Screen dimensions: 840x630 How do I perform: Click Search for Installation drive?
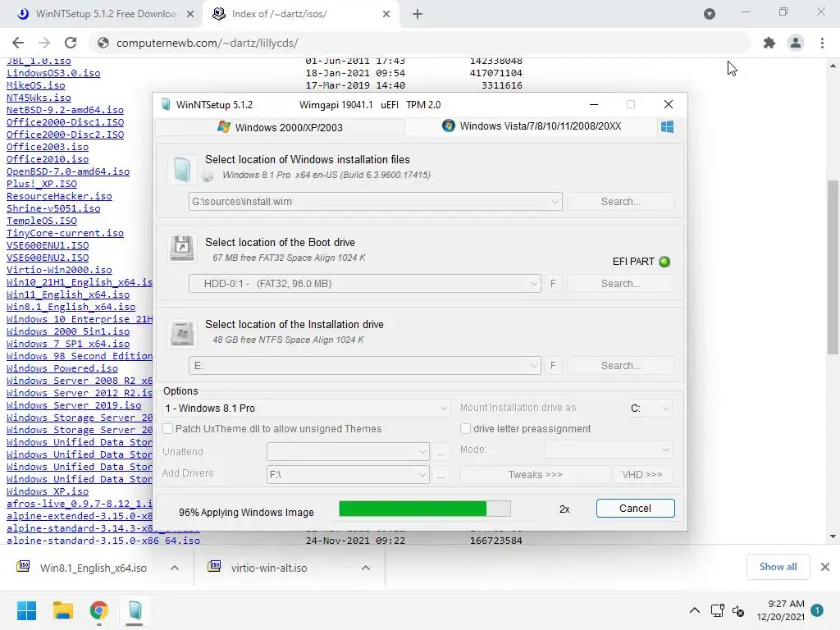tap(620, 365)
